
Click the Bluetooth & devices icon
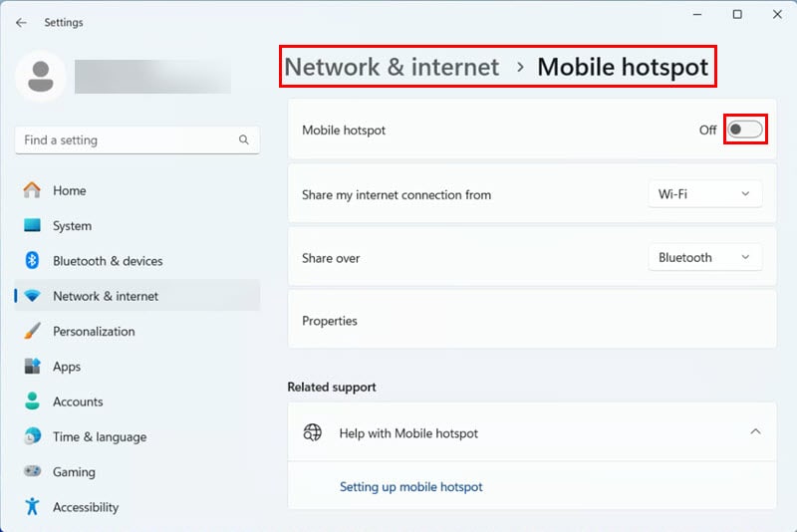tap(32, 260)
